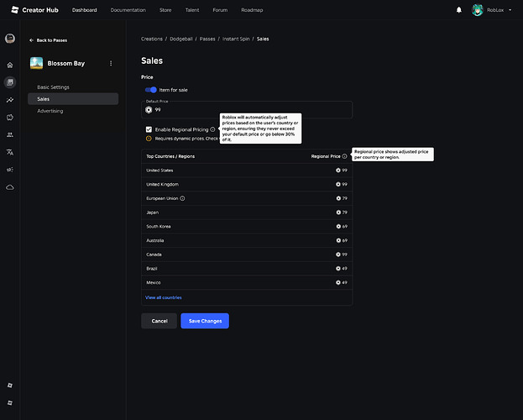
Task: Click info icon beside Enable Regional Pricing
Action: [x=212, y=129]
